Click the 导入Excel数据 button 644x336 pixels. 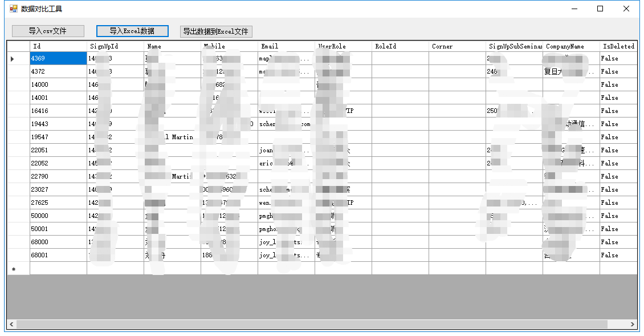pos(132,31)
